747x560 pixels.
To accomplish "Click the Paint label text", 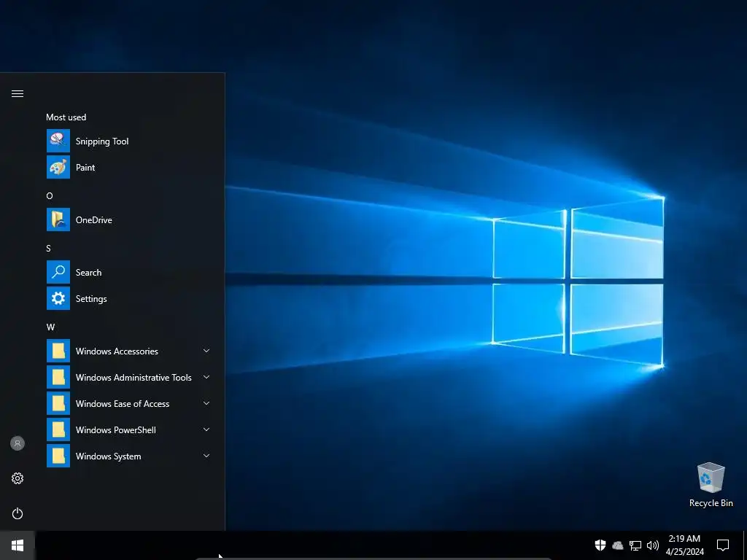I will tap(85, 168).
